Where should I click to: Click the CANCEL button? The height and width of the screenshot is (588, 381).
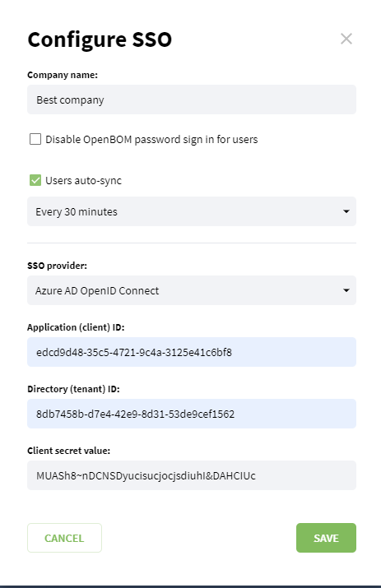tap(64, 538)
